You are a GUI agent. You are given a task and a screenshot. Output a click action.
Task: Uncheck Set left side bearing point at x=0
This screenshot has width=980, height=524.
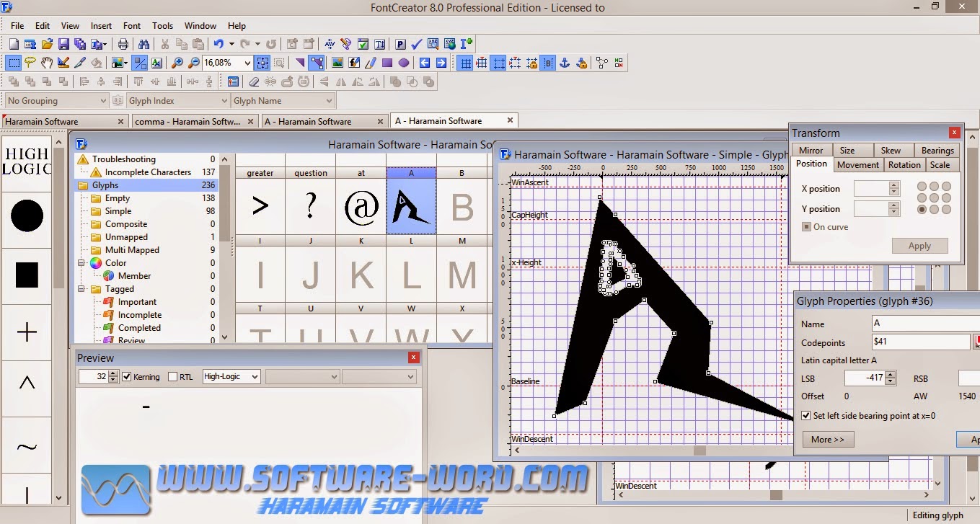click(x=805, y=415)
